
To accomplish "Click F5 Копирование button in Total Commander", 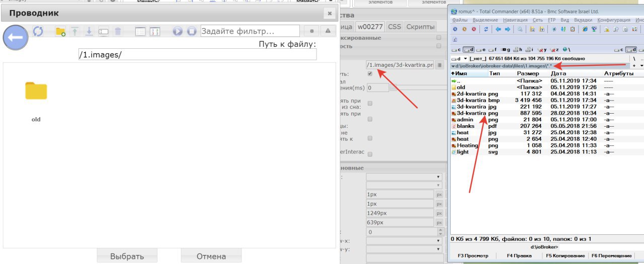I will pos(566,256).
